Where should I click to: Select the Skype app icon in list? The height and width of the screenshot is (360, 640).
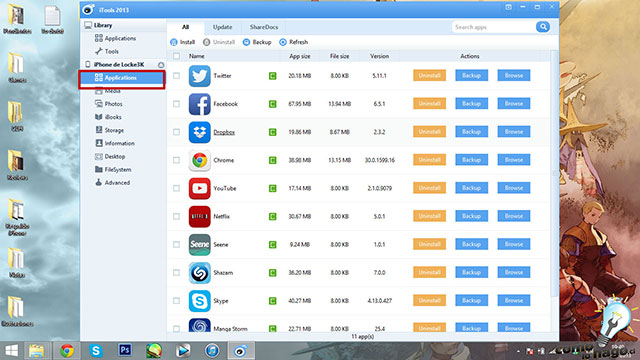coord(200,301)
